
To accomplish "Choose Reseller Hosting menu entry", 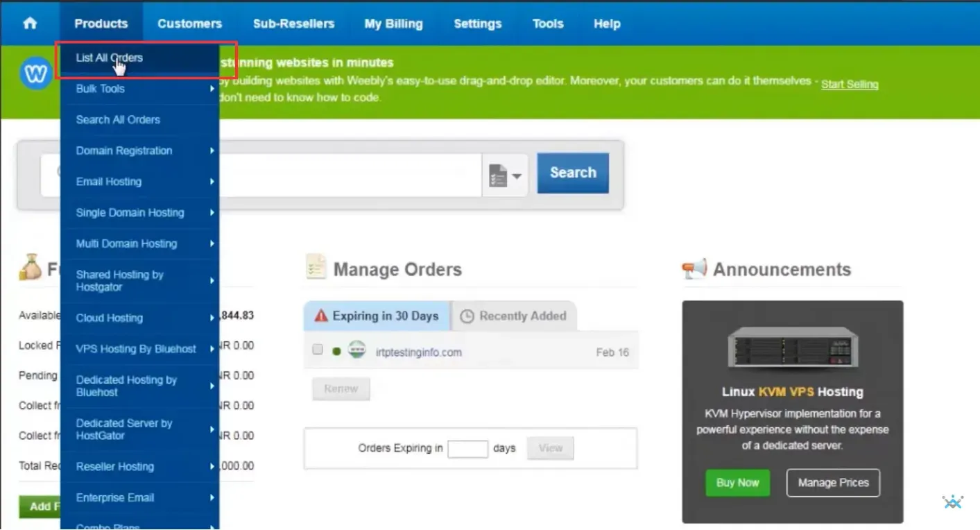I will tap(140, 467).
